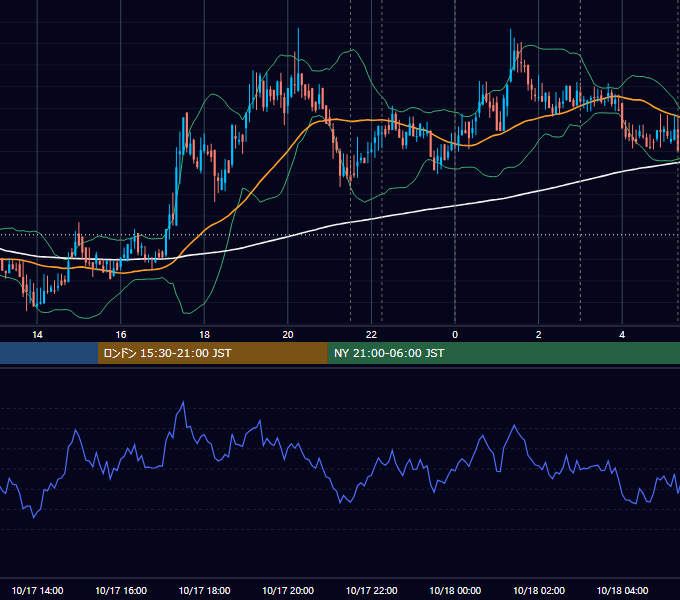
Task: Click the London 15:30-21:00 JST session bar
Action: pos(212,353)
